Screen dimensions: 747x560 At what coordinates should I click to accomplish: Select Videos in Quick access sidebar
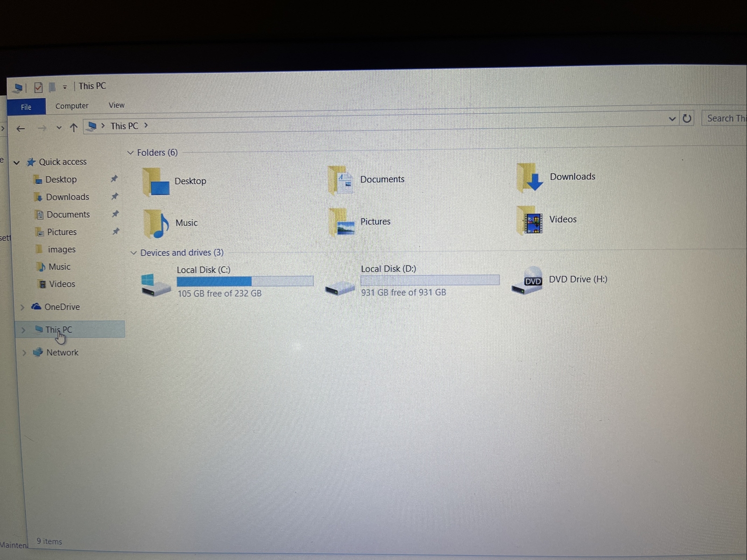[x=62, y=284]
